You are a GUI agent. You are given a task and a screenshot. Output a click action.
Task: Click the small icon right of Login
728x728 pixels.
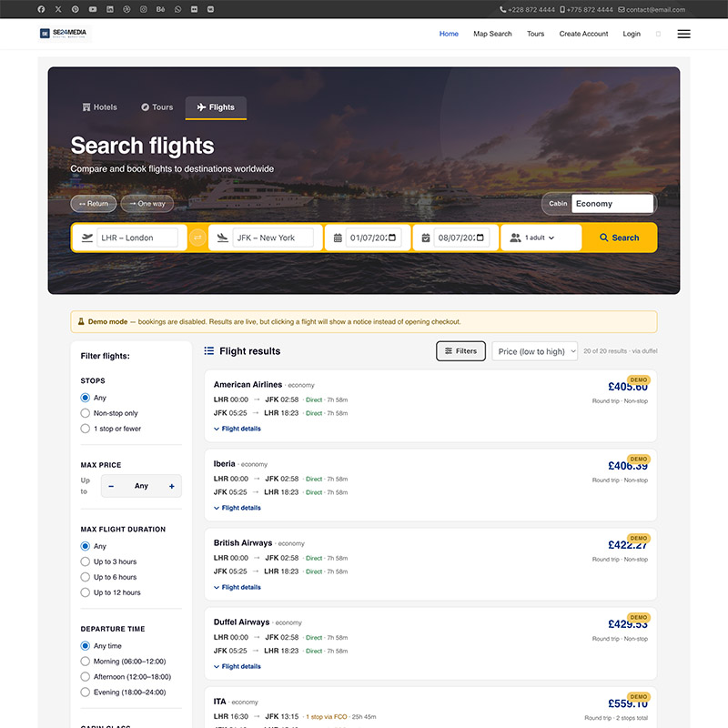click(x=658, y=34)
